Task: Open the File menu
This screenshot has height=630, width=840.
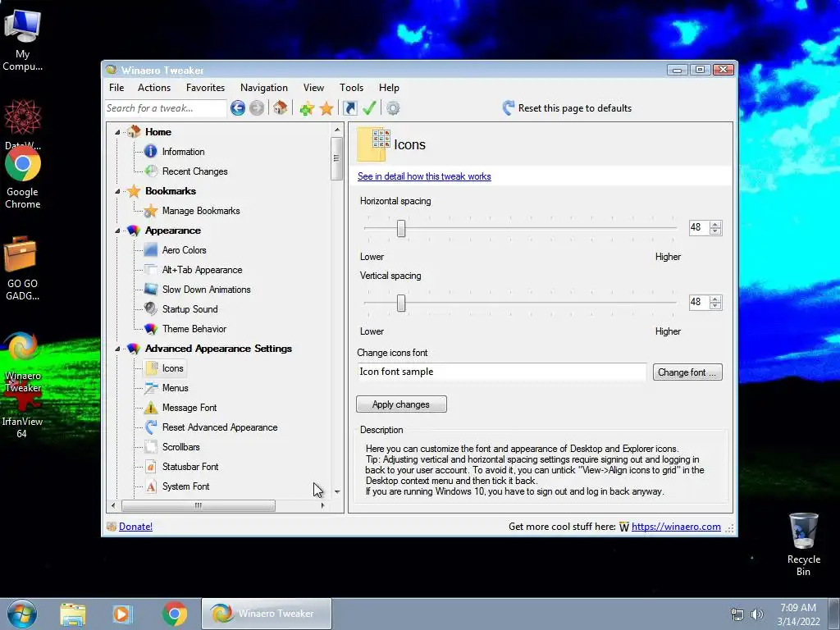Action: [116, 87]
